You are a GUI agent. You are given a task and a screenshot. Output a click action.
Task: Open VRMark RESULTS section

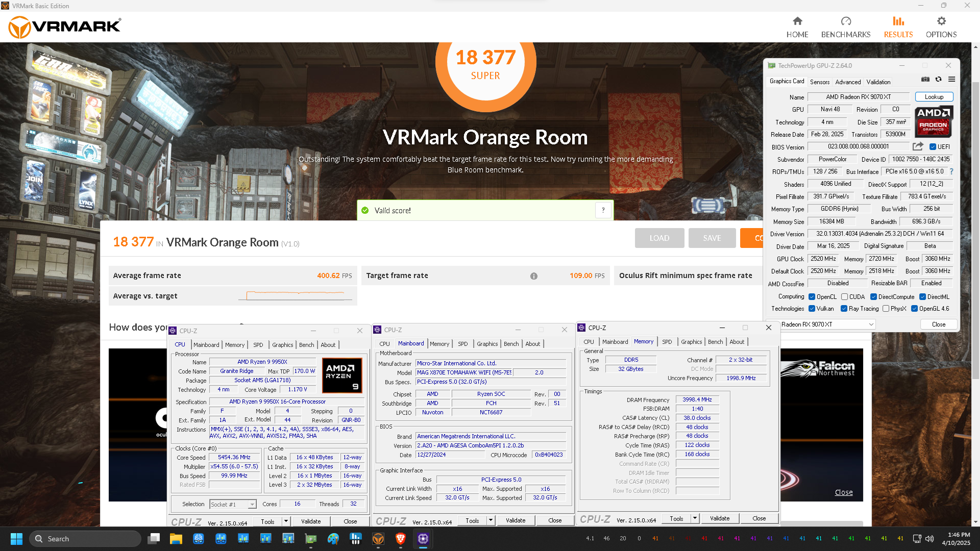point(898,27)
